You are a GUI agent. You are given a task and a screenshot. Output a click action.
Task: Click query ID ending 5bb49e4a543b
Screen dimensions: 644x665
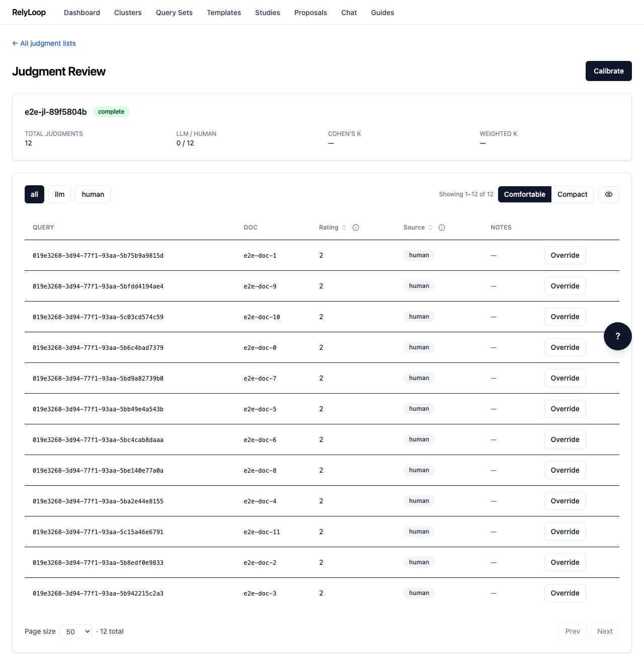pos(98,409)
